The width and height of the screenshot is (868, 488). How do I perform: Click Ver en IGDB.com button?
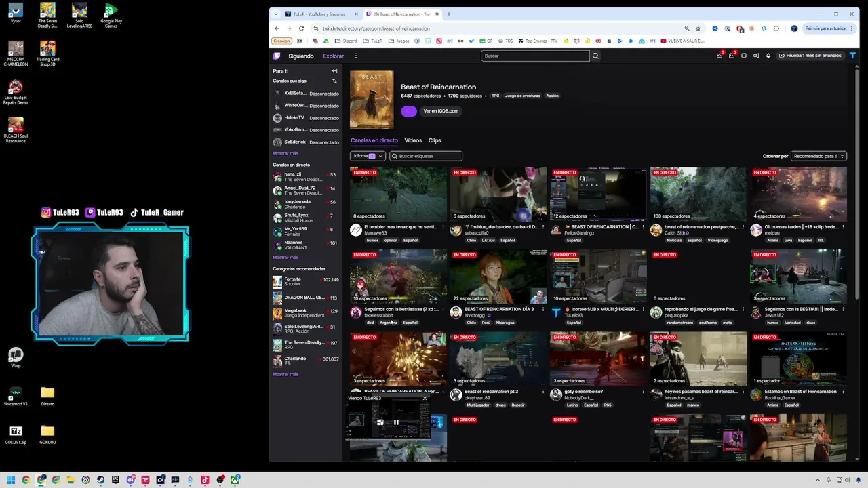441,111
